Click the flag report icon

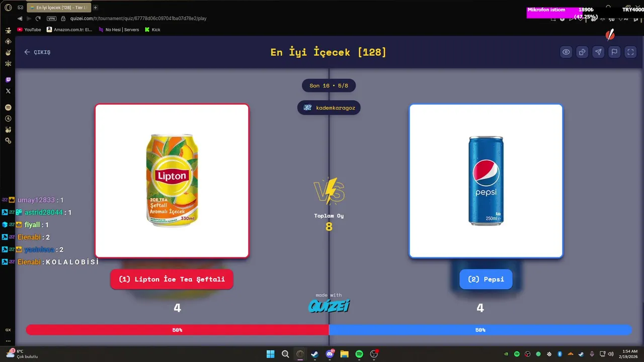614,52
